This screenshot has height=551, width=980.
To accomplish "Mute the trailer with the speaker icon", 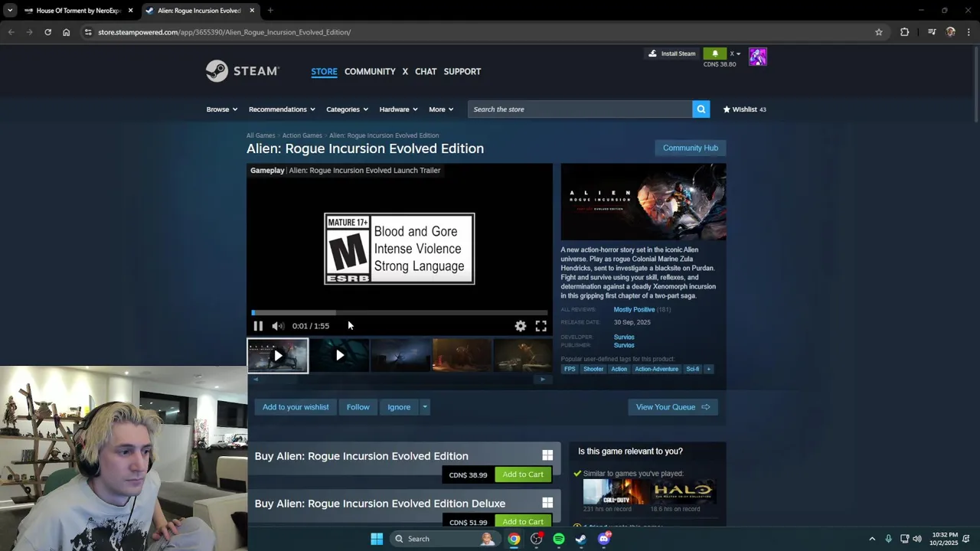I will pos(278,326).
